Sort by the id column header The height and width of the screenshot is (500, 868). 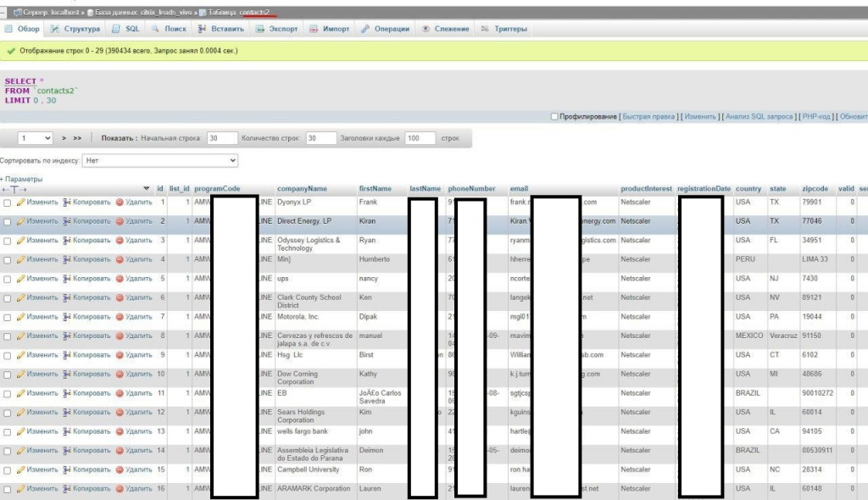tap(160, 189)
